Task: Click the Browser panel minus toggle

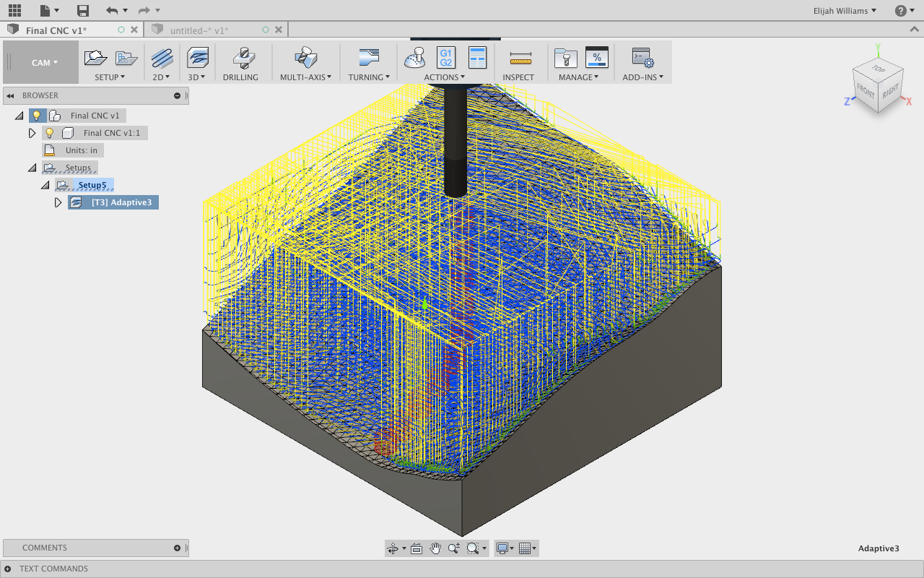Action: (177, 95)
